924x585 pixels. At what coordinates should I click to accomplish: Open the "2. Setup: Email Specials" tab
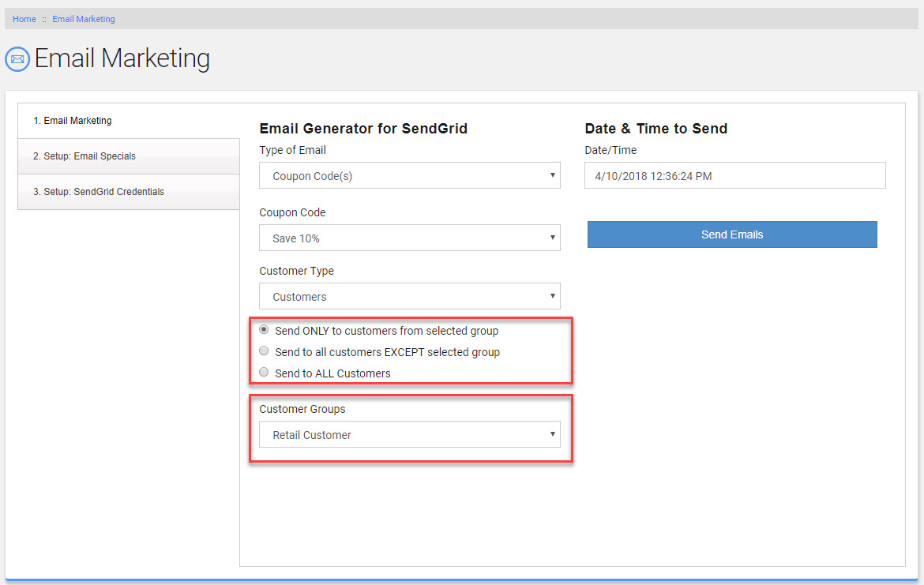click(128, 156)
